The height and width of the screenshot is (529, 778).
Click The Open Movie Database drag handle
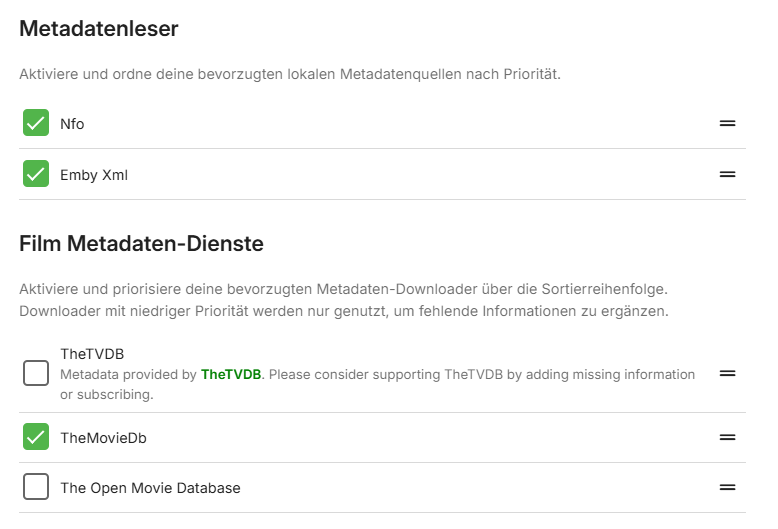point(728,487)
